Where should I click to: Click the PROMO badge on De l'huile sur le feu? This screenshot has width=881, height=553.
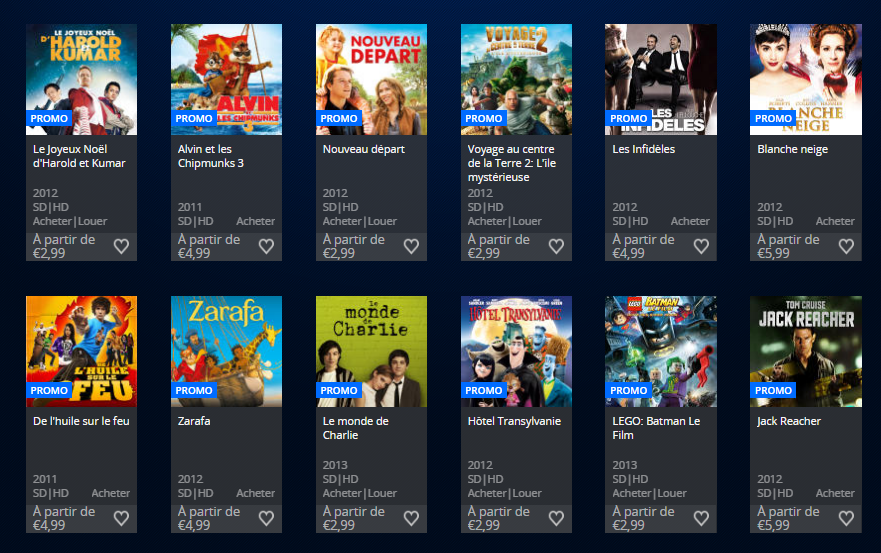click(49, 391)
